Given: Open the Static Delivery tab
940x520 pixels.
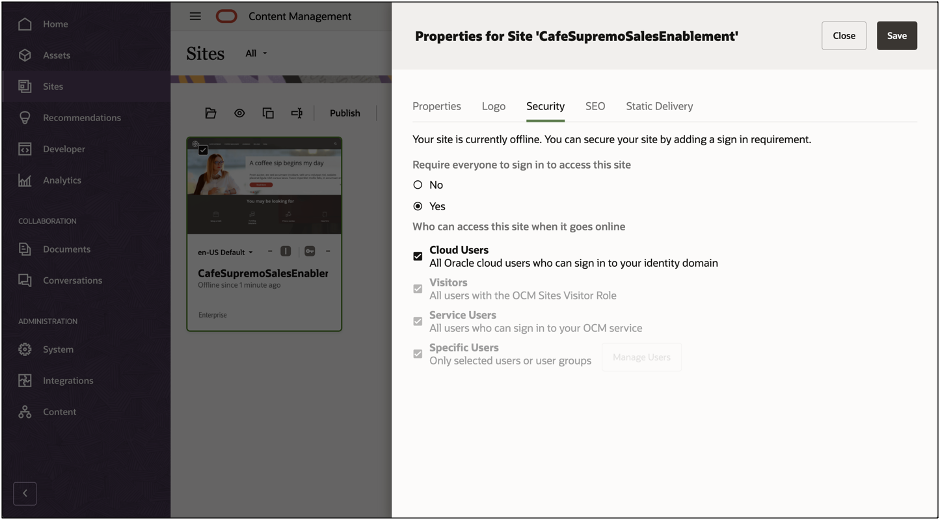Looking at the screenshot, I should (659, 106).
